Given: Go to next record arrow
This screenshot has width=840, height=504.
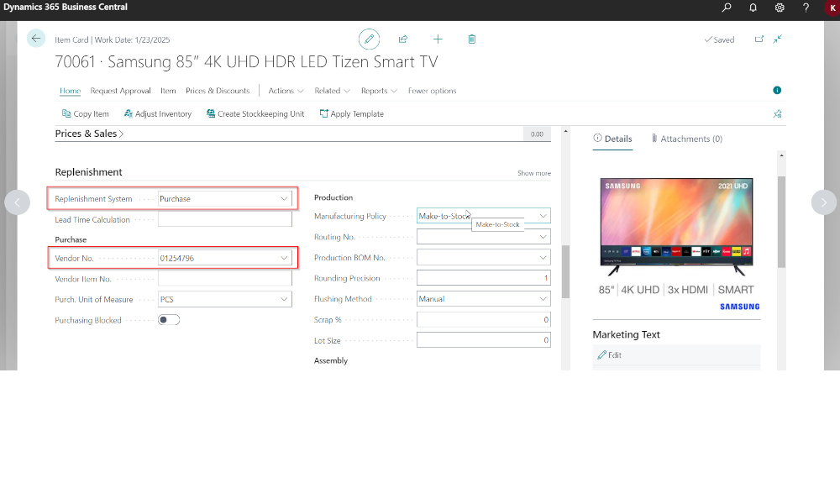Looking at the screenshot, I should pos(824,202).
